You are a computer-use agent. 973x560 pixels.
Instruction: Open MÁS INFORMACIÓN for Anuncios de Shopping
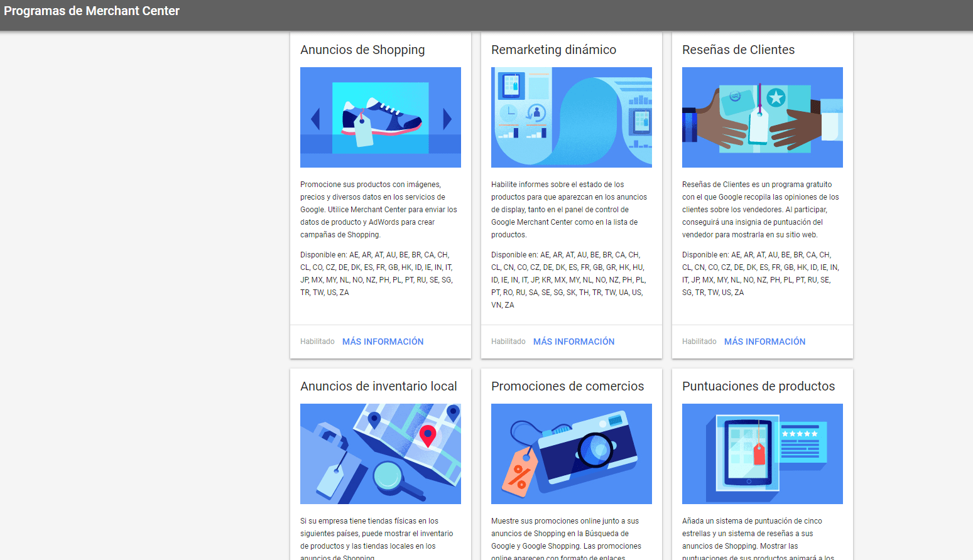[x=383, y=342]
